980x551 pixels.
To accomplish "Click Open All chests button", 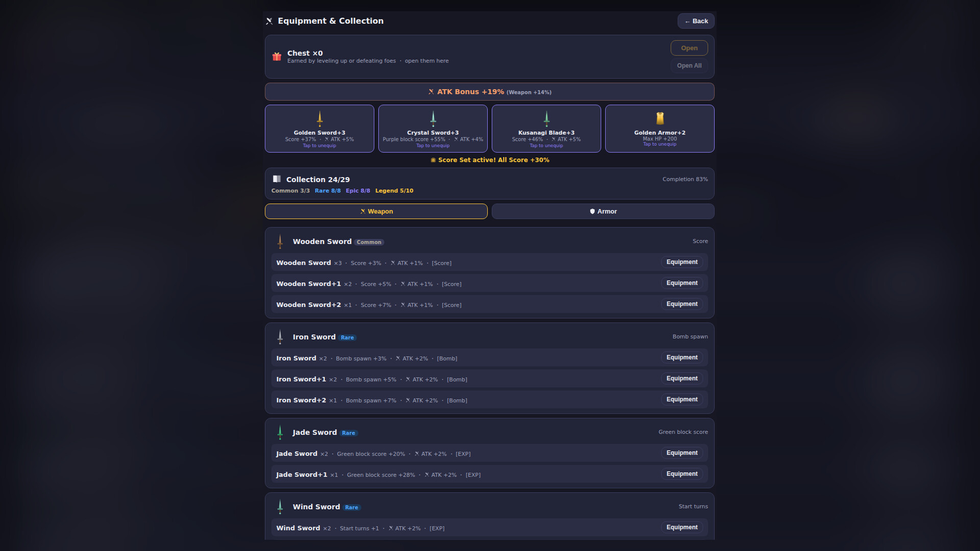I will 689,66.
